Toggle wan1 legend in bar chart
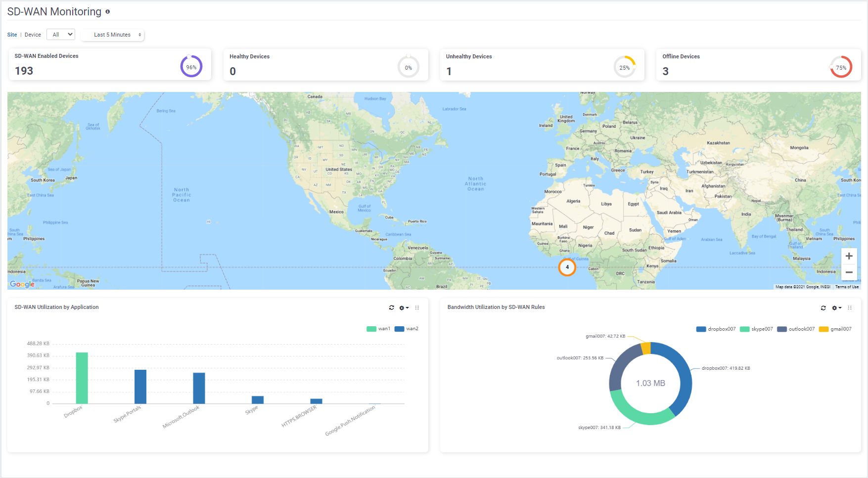 [x=378, y=329]
